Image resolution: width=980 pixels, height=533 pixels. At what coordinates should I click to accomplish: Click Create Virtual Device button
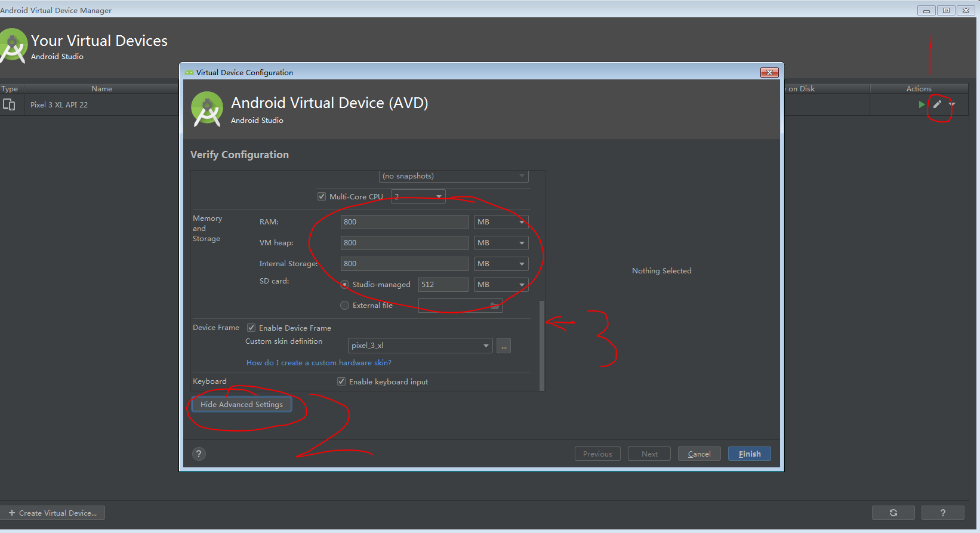(x=53, y=513)
